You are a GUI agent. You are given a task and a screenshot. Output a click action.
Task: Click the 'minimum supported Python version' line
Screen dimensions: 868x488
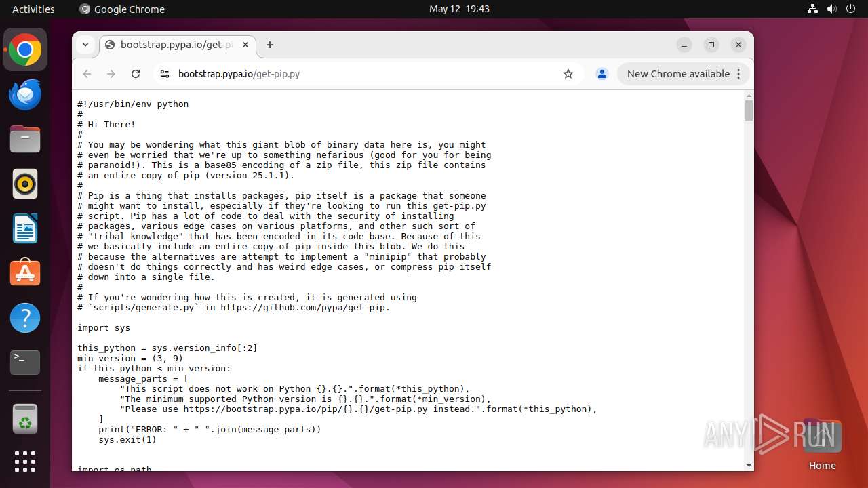pyautogui.click(x=305, y=399)
